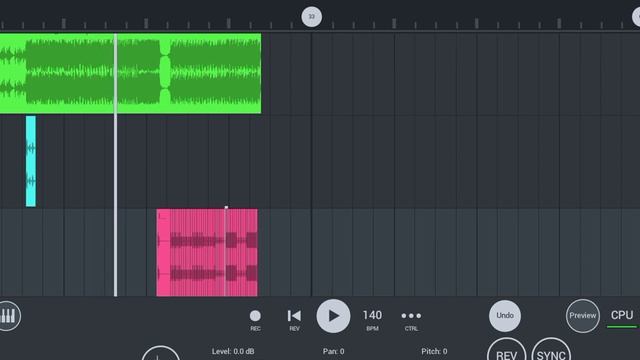
Task: Click the Pan: 0 readout
Action: [333, 351]
